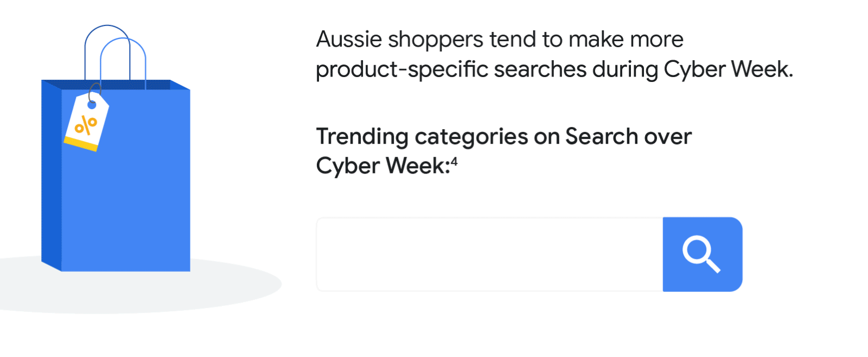Click the blue dot hole on the tag

[x=92, y=105]
